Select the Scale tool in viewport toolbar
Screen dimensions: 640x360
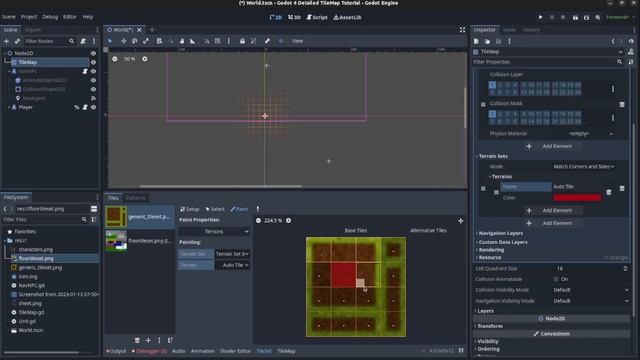point(146,41)
